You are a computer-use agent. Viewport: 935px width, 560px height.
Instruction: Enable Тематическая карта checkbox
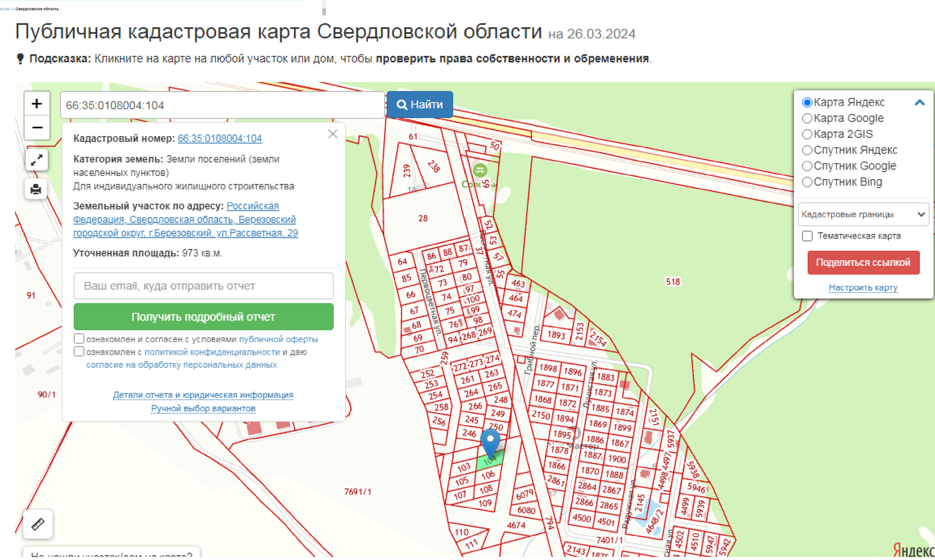(x=807, y=236)
